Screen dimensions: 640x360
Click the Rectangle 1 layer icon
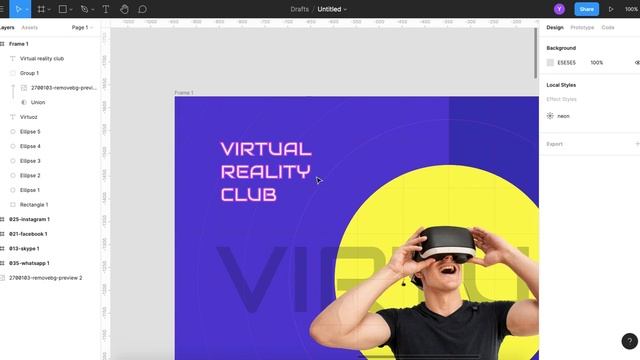point(13,204)
